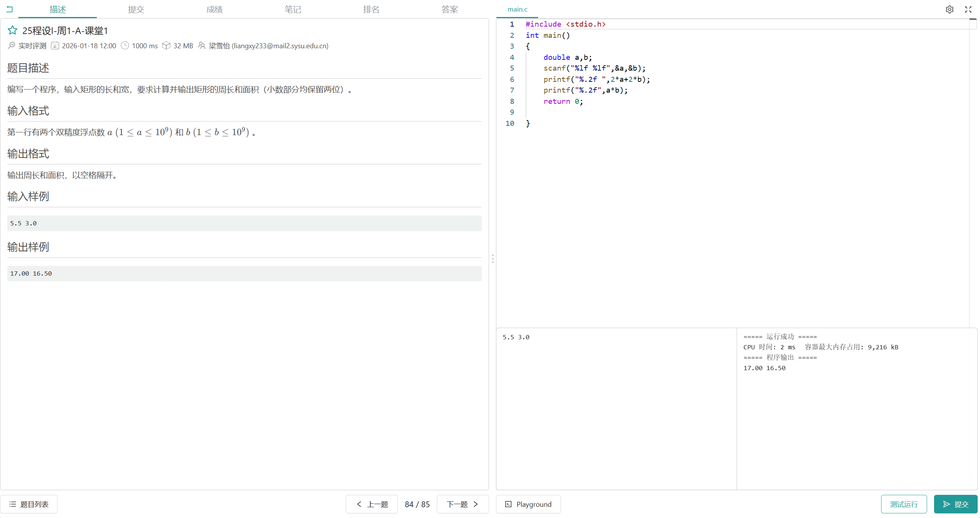Star the problem with favorite icon
Viewport: 980px width, 518px height.
tap(12, 30)
